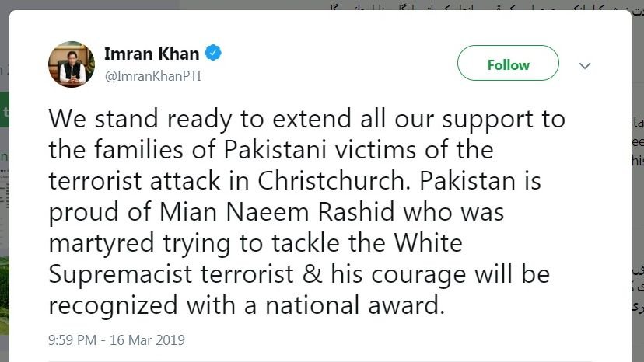
Task: Open the Imran Khan display name link
Action: coord(152,54)
